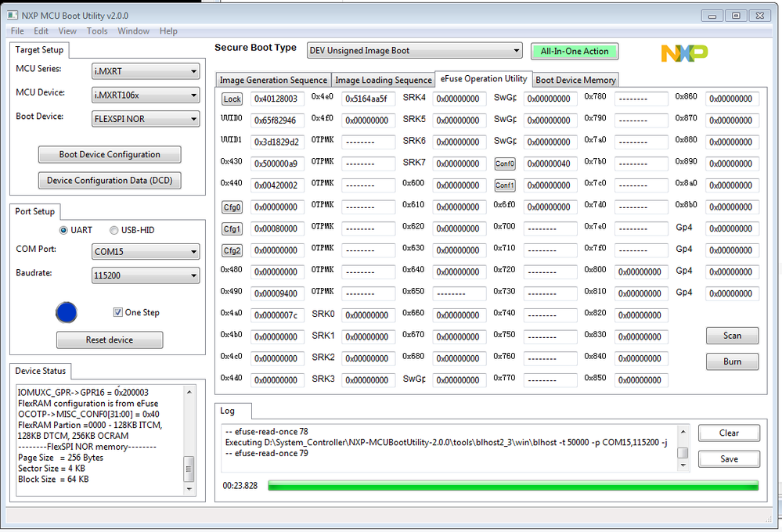
Task: Click the SRK0 value field
Action: [368, 315]
